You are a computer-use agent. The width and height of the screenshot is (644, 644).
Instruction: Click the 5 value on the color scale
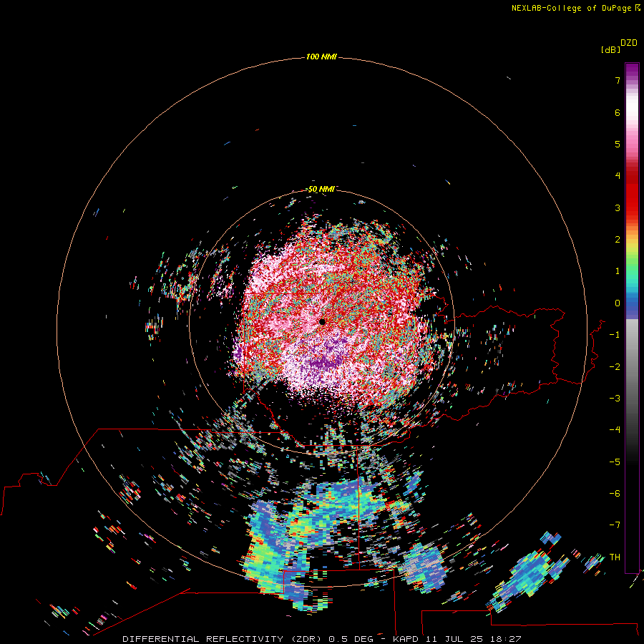pos(618,144)
